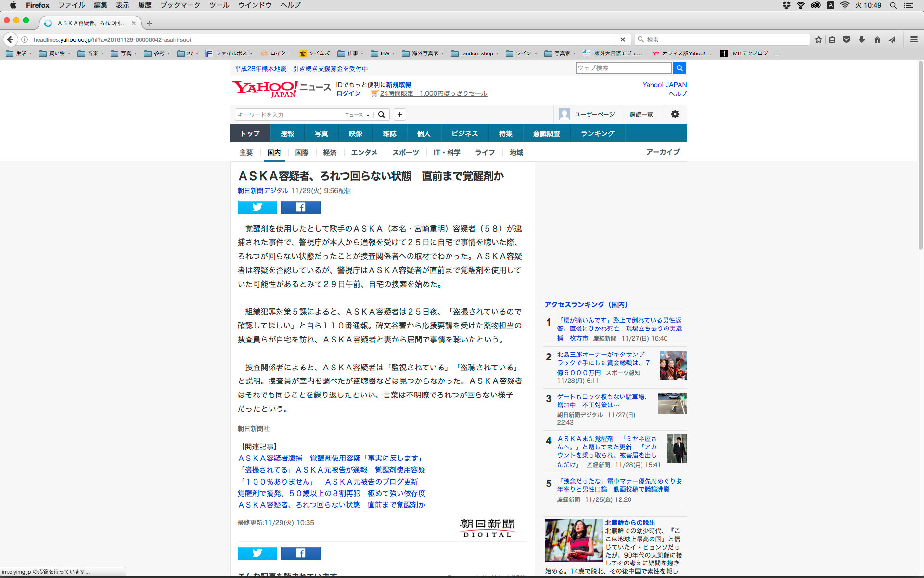Click the top Twitter share button

257,207
